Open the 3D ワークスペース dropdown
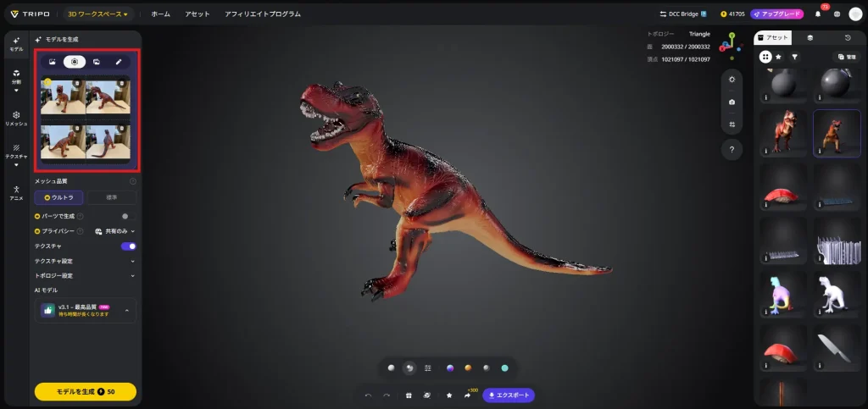Screen dimensions: 868x409 (98, 14)
